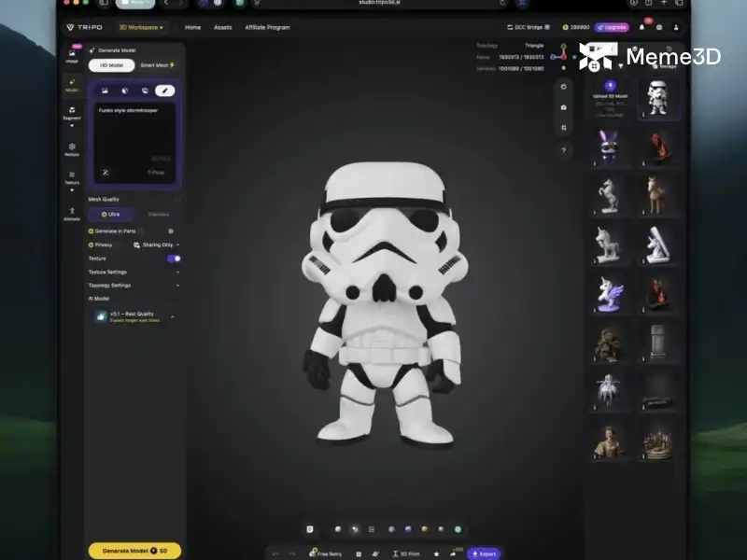The image size is (747, 560).
Task: Open the purple winged unicorn asset thumbnail
Action: 610,294
